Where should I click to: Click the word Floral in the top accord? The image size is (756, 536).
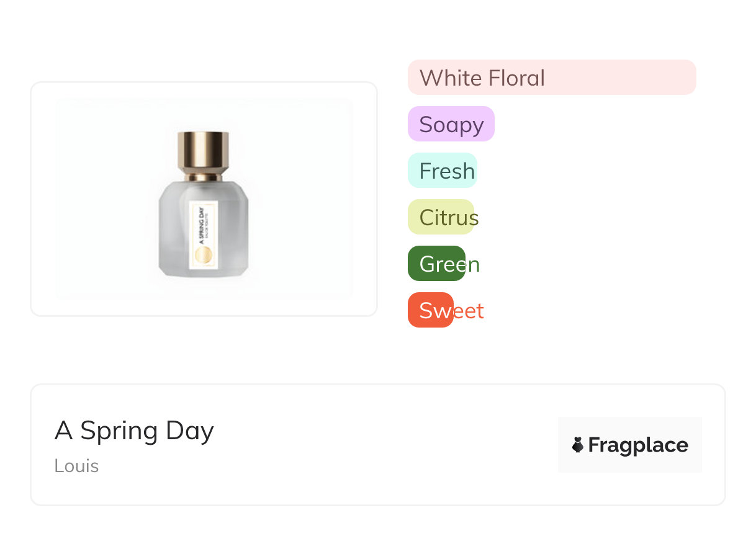click(516, 78)
